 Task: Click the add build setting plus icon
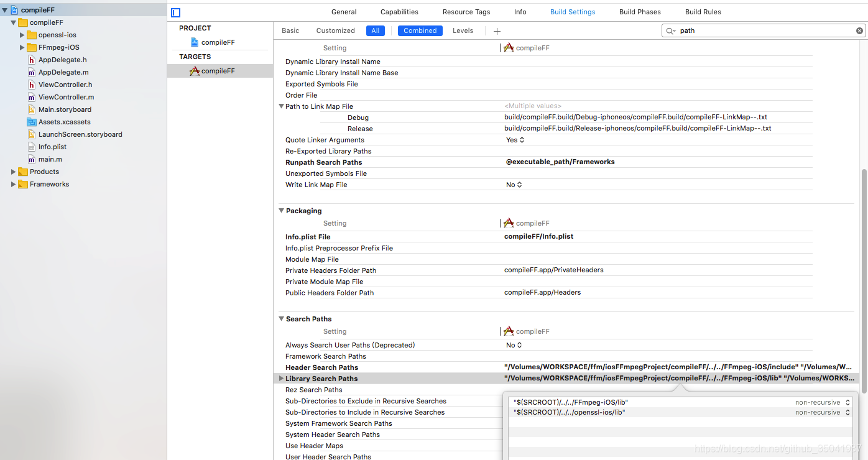pos(497,31)
